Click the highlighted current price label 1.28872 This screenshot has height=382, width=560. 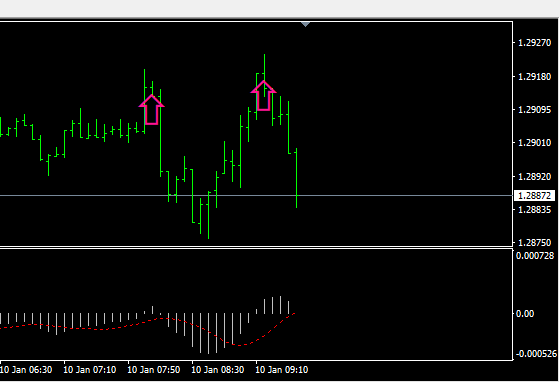click(x=534, y=196)
